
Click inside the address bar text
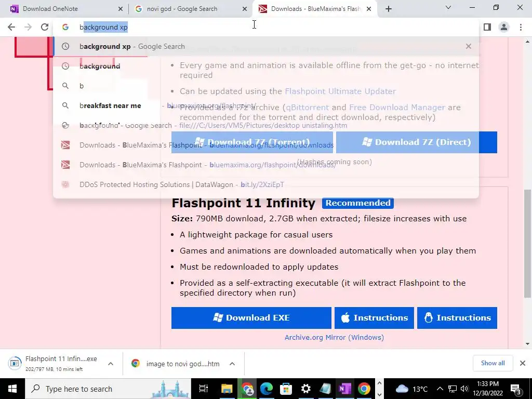(103, 27)
